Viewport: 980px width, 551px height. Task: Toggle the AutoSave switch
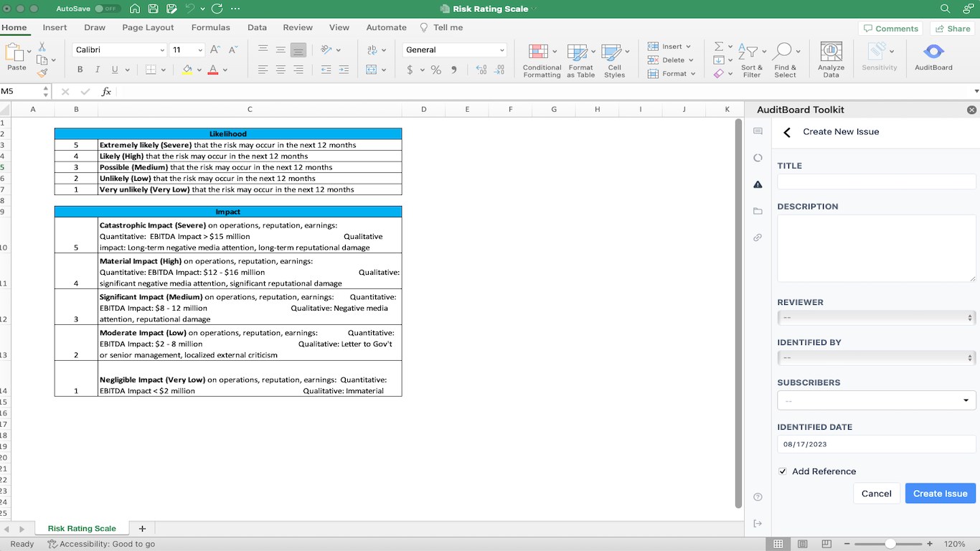[x=108, y=9]
